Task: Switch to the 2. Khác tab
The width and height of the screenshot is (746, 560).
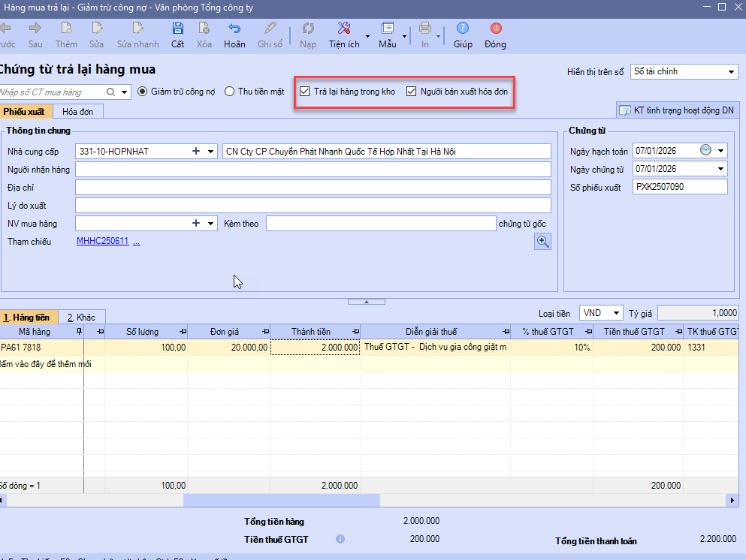Action: (81, 318)
